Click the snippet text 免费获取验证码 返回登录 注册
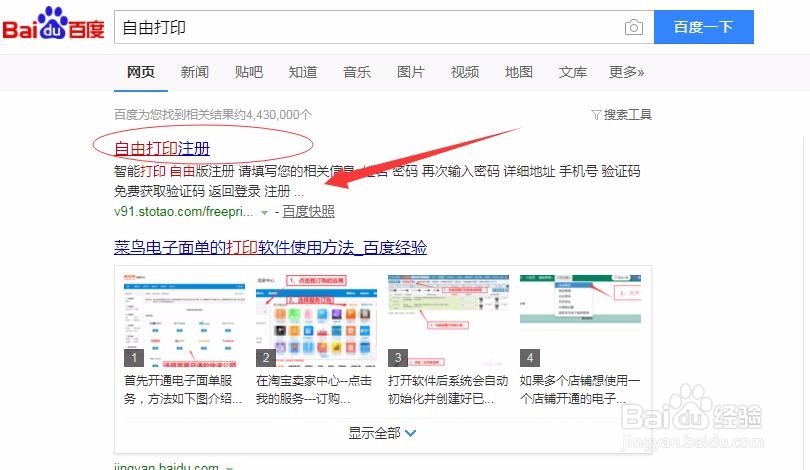 (202, 191)
